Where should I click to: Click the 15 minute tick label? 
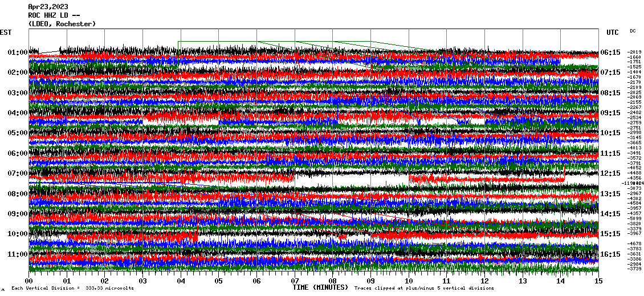point(598,281)
